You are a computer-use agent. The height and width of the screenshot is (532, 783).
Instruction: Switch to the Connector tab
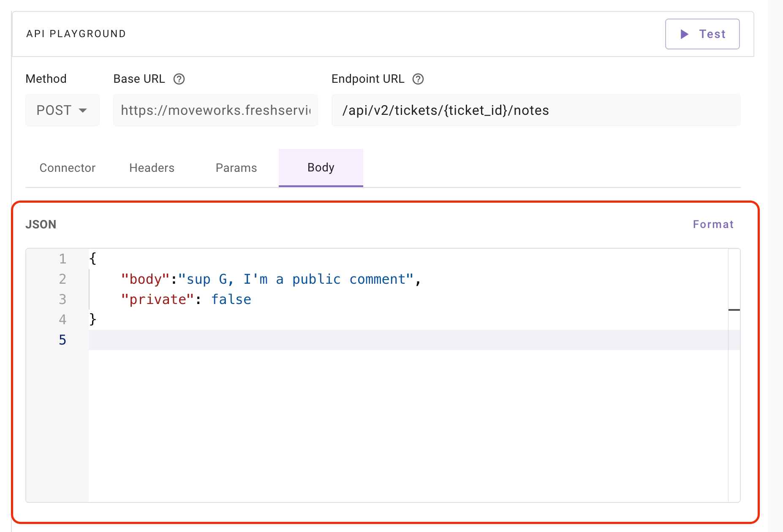68,168
